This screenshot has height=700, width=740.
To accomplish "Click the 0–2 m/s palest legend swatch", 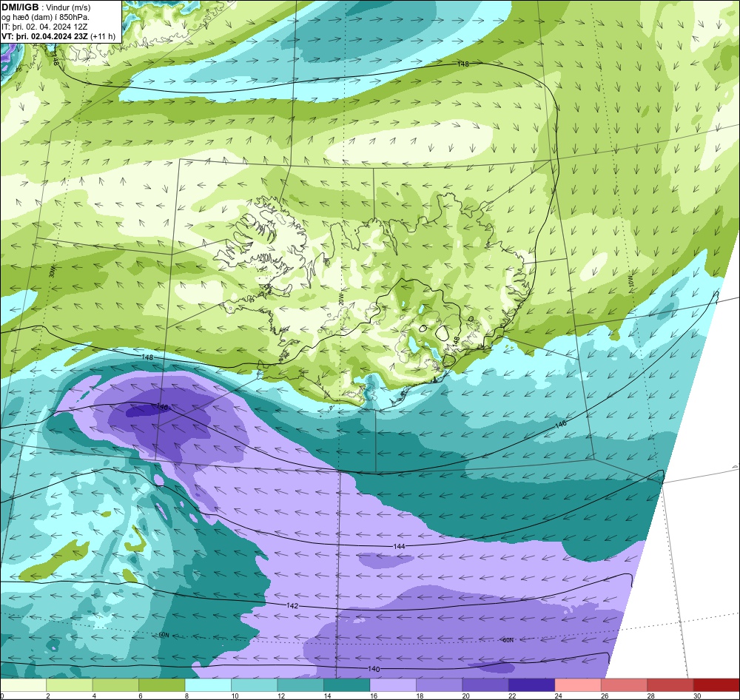I will pos(24,685).
